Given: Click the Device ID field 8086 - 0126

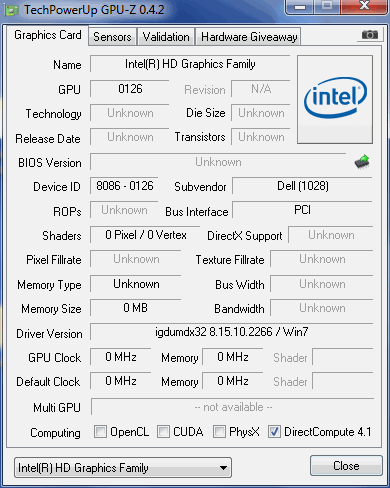Looking at the screenshot, I should pos(124,186).
